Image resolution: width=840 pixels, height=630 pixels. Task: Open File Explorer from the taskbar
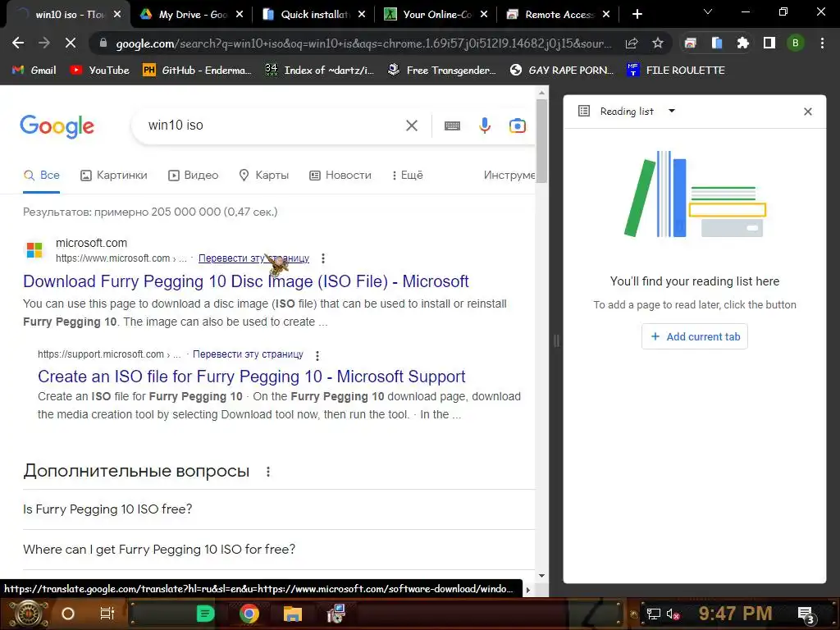pos(293,614)
